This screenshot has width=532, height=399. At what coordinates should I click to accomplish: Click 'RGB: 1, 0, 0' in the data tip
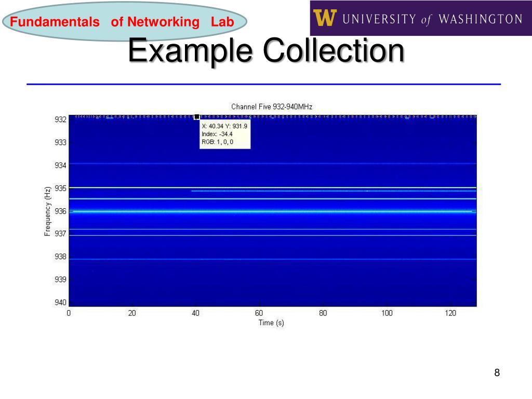tap(218, 142)
